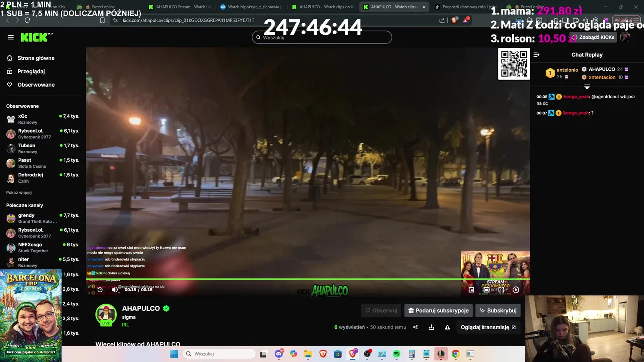Bookmark page with bookmark icon
644x362 pixels.
point(102,20)
